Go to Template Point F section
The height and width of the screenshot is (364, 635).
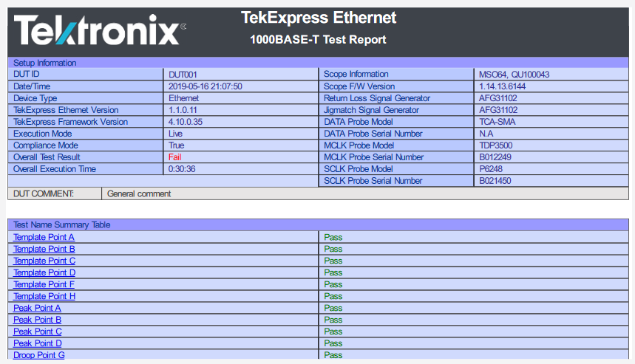click(x=44, y=285)
